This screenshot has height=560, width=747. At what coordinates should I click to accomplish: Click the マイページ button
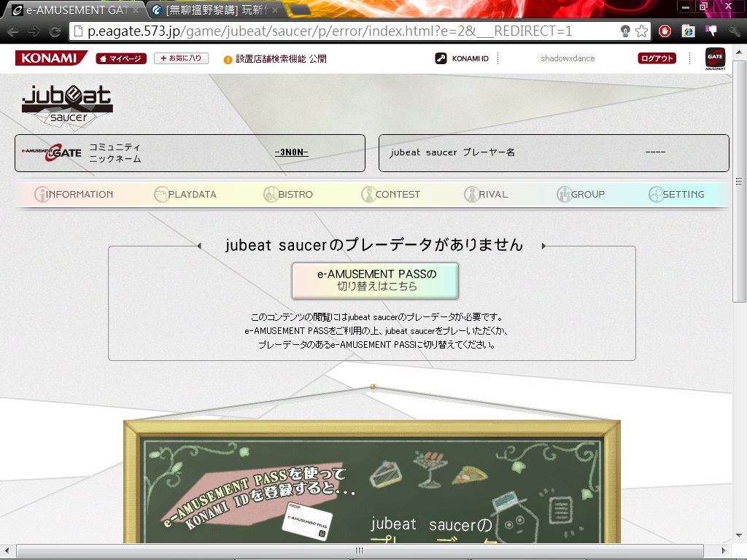[121, 58]
